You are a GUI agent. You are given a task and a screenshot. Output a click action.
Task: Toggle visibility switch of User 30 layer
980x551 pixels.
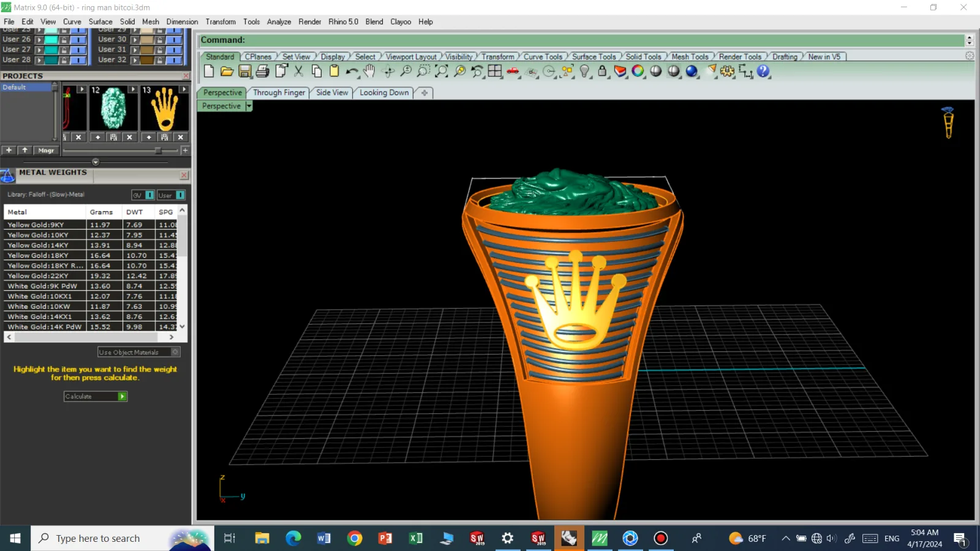point(175,39)
